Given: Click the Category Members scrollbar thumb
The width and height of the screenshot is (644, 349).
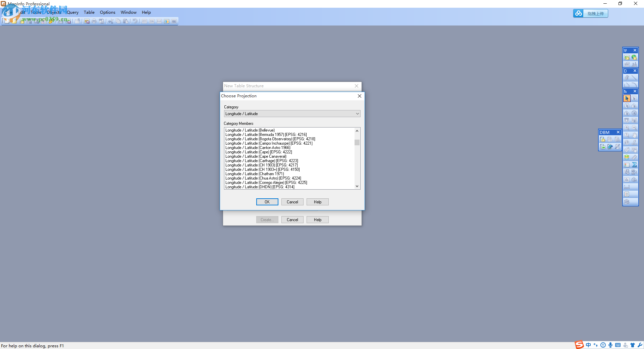Looking at the screenshot, I should [x=357, y=142].
